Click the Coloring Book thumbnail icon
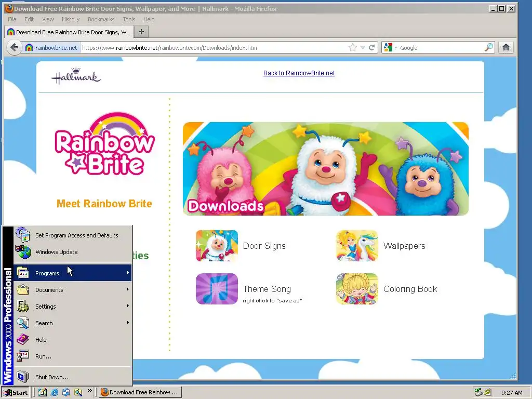The height and width of the screenshot is (399, 532). [357, 289]
